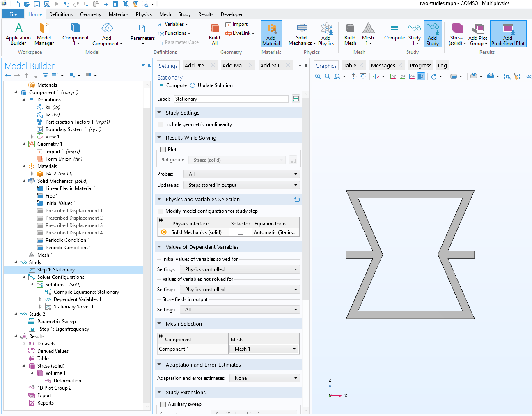The width and height of the screenshot is (532, 416).
Task: Click the Build Mesh icon
Action: point(350,34)
